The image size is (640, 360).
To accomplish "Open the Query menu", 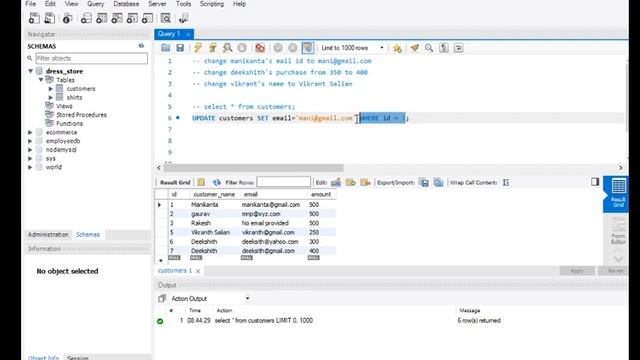I will coord(95,4).
